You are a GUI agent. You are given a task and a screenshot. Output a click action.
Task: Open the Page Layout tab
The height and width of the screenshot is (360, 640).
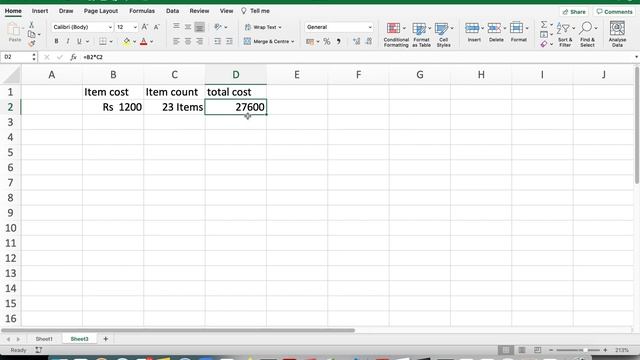(x=101, y=11)
